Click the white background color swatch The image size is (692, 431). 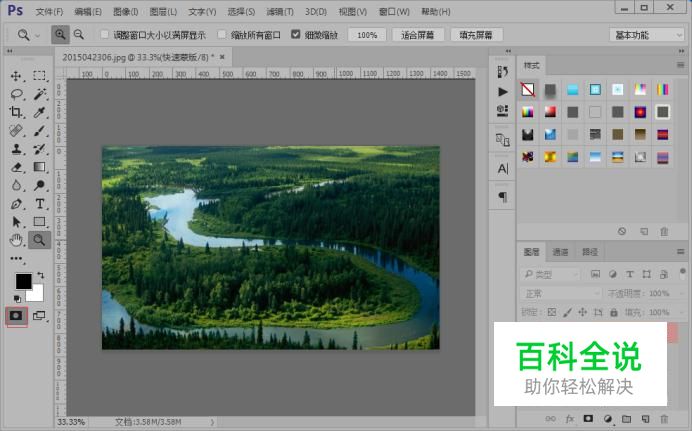[x=38, y=294]
